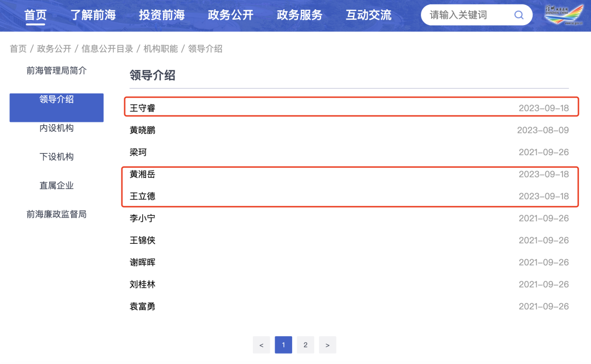591x364 pixels.
Task: Jump to page 2 of the leader list
Action: (x=305, y=345)
